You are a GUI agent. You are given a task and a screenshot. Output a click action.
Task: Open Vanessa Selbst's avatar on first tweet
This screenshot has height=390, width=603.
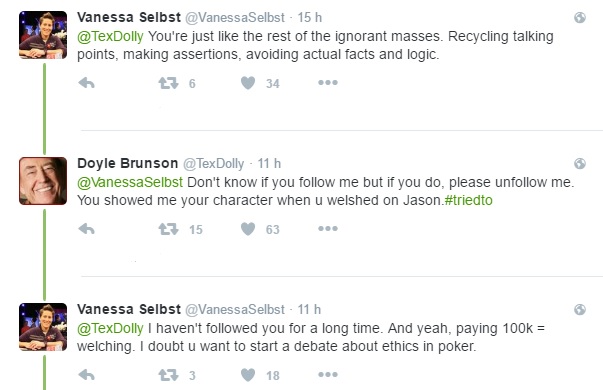click(43, 35)
